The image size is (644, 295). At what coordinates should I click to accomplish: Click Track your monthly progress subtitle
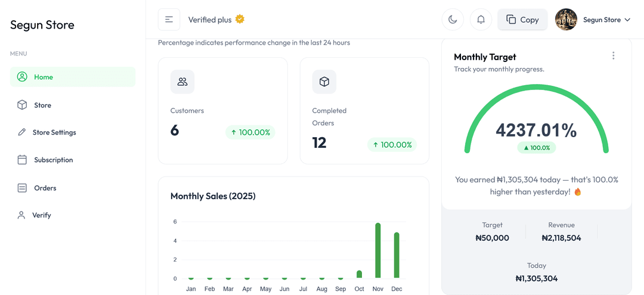[499, 69]
